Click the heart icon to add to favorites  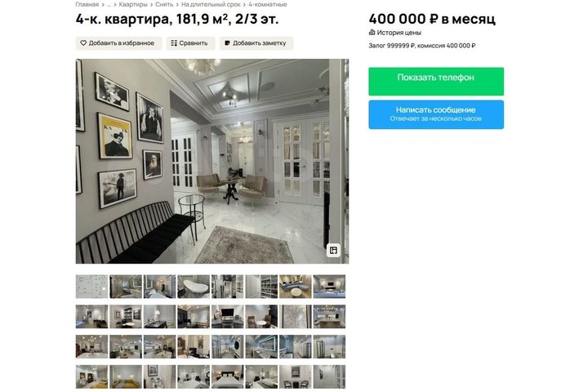[83, 43]
